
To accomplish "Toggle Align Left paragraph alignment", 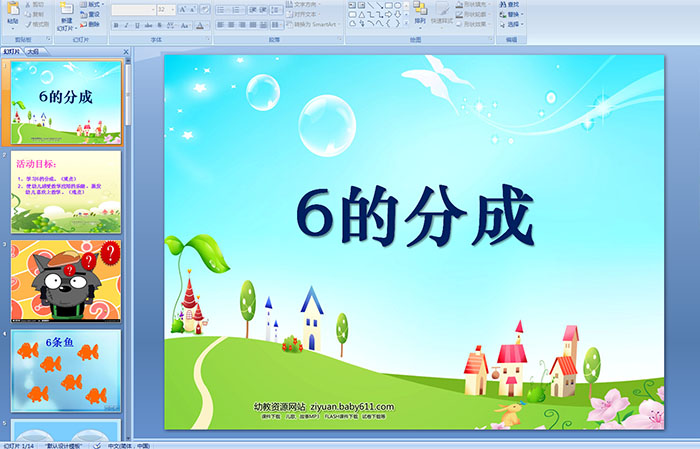I will point(221,25).
